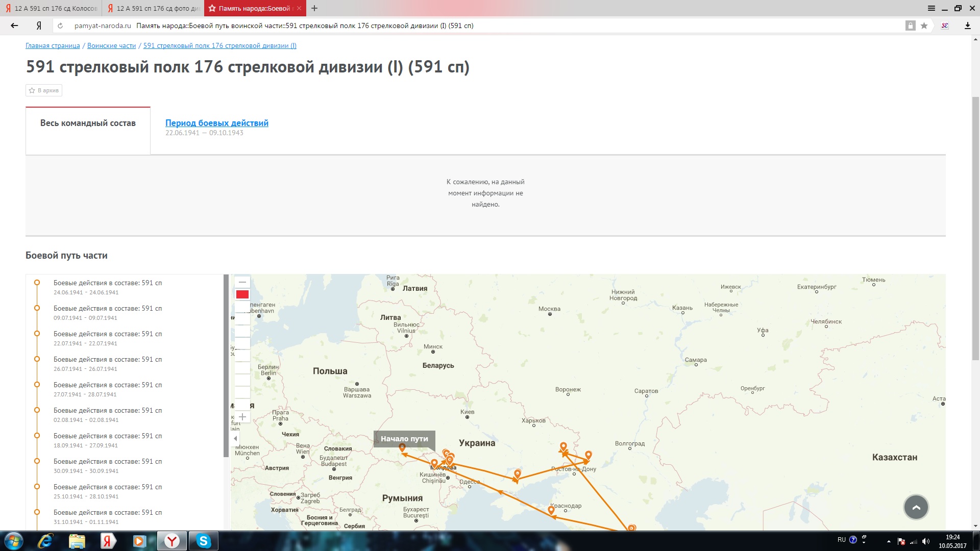The image size is (980, 551).
Task: Zoom out the map with minus button
Action: click(242, 282)
